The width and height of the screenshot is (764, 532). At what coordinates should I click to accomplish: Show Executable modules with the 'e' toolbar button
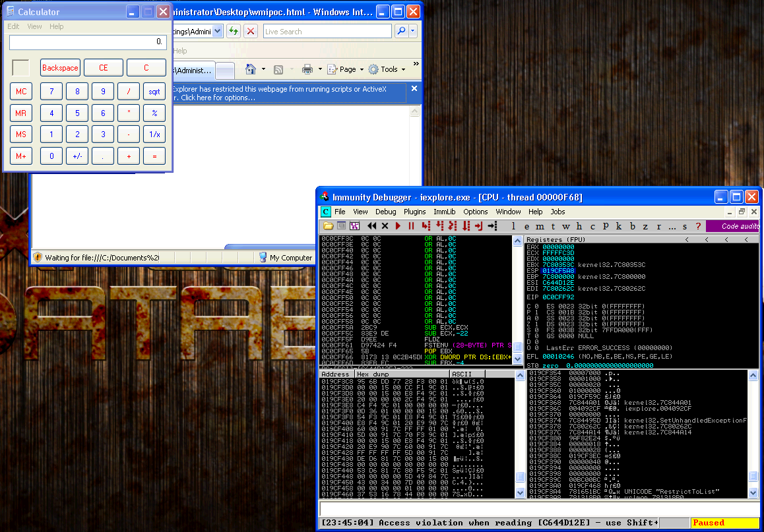526,226
